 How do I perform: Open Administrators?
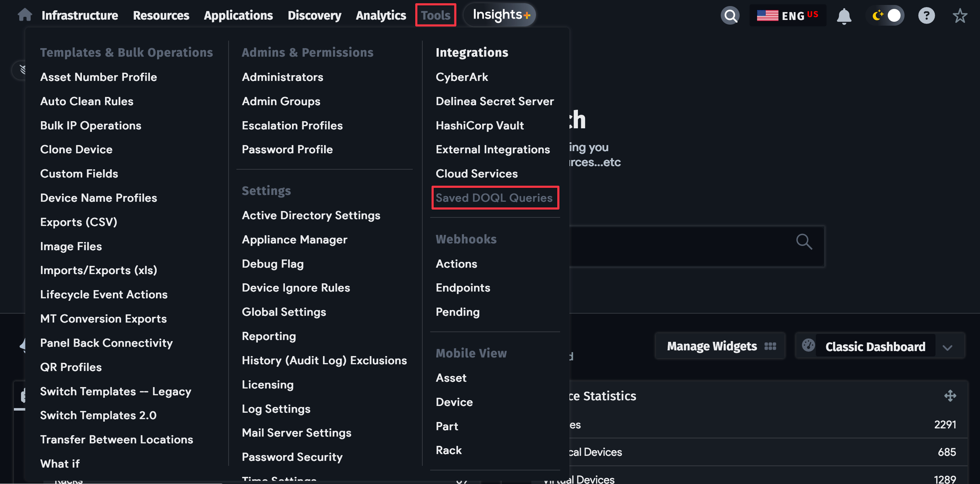pyautogui.click(x=283, y=77)
